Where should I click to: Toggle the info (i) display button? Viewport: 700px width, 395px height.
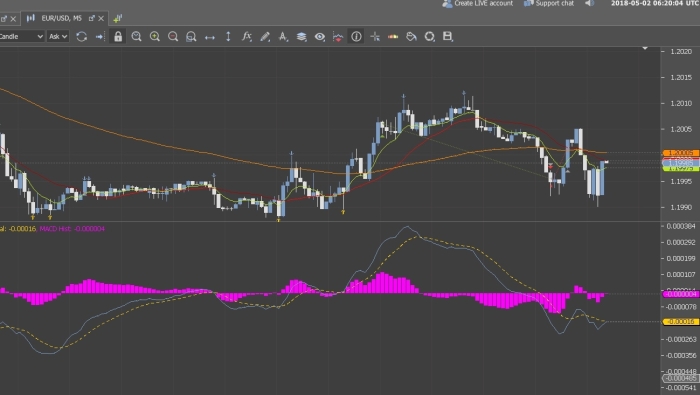click(x=356, y=37)
